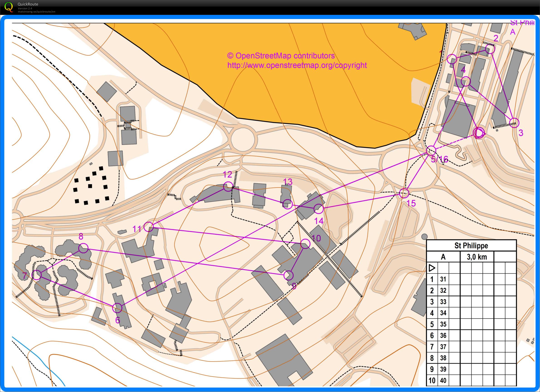Select control circle 8 on the map

83,248
